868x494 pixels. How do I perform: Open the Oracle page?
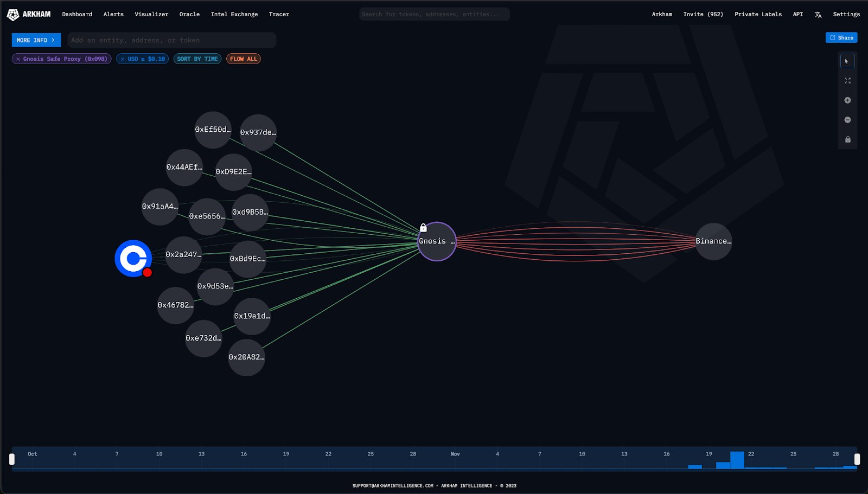[189, 15]
